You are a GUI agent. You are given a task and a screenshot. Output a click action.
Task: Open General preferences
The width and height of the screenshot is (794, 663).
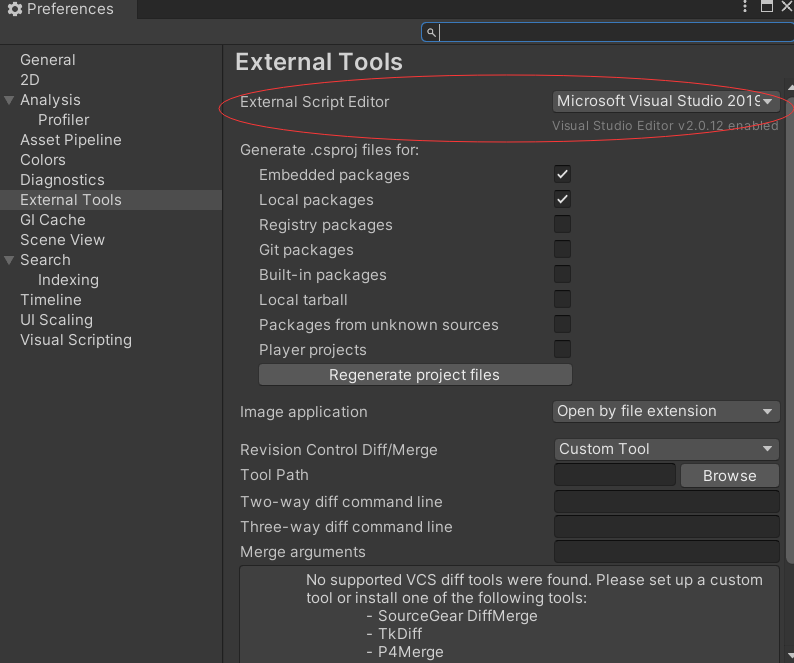48,60
